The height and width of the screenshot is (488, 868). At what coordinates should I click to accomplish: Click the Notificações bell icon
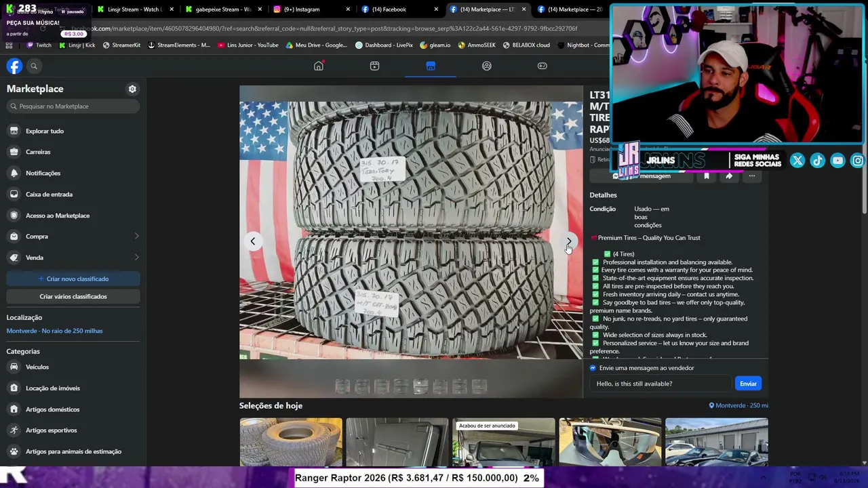coord(14,173)
